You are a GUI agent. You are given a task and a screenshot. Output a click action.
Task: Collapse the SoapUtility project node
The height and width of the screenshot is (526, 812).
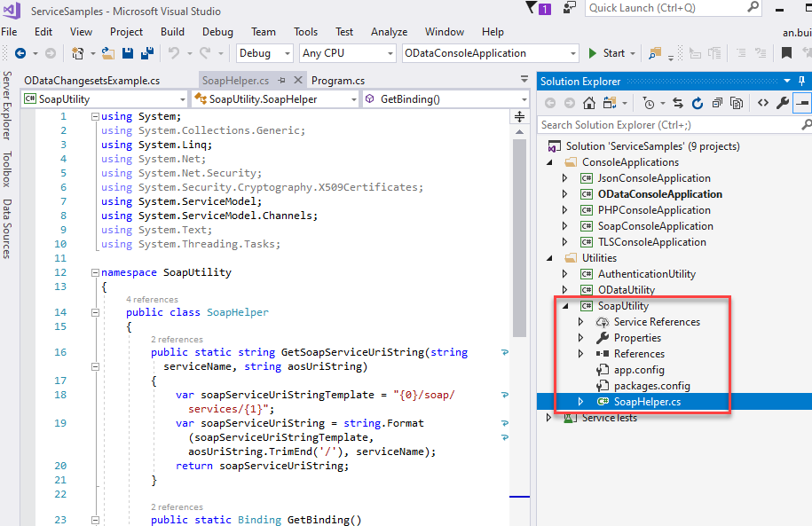pos(565,306)
